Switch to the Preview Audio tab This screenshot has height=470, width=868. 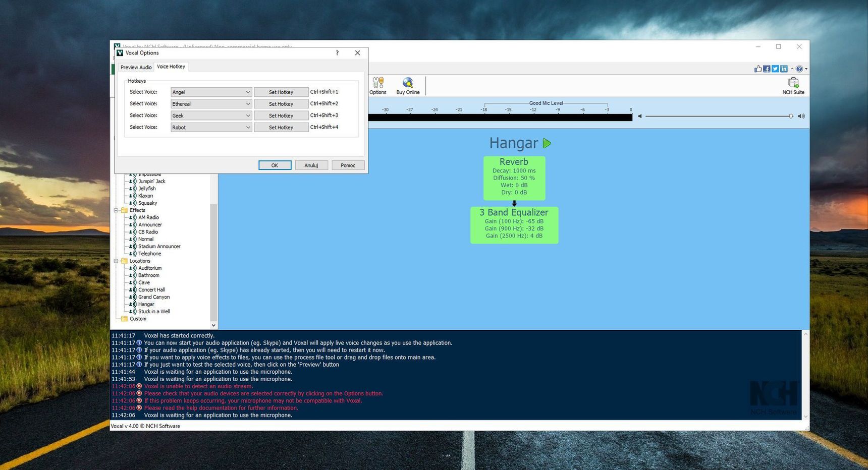136,67
